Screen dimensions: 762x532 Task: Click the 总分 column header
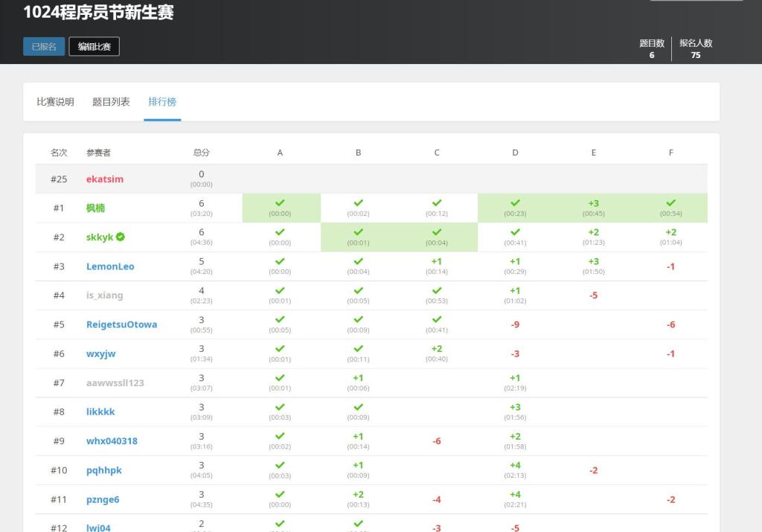(x=201, y=153)
